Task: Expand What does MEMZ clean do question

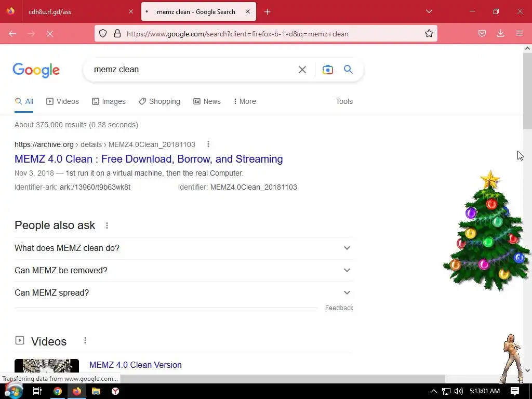Action: 184,248
